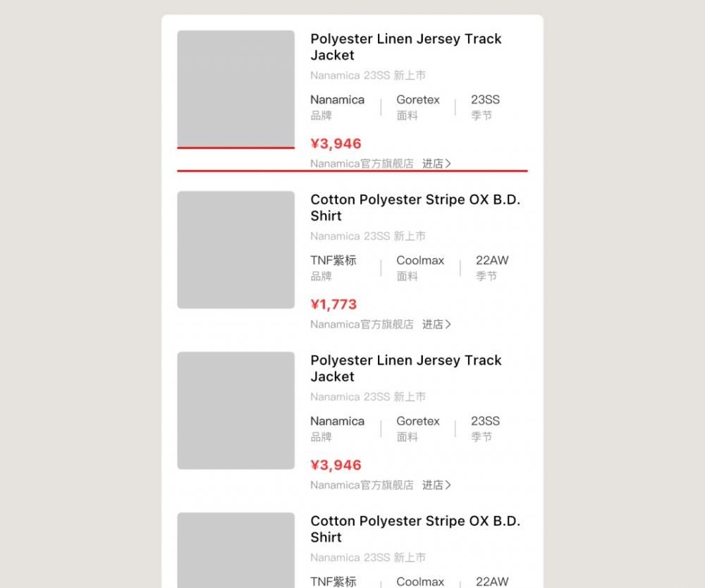Visit third listing's 'Nanamica官方旗舰店' store link
This screenshot has height=588, width=705.
coord(362,485)
